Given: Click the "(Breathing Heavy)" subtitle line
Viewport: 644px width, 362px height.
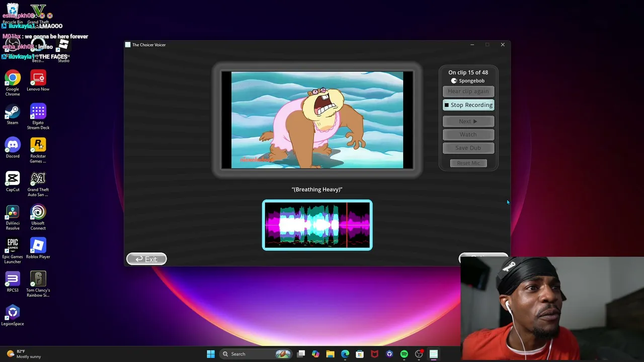Looking at the screenshot, I should coord(317,190).
